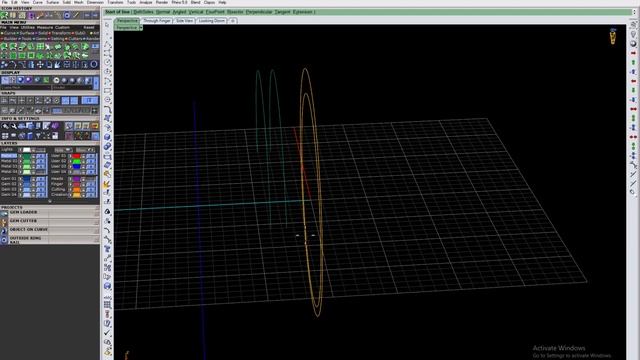Select the Curve category in Main Menu

[x=9, y=33]
